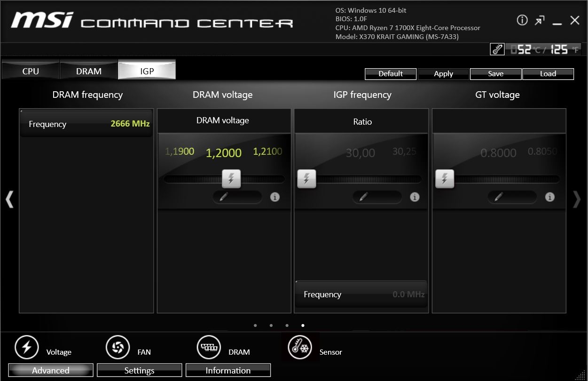The height and width of the screenshot is (381, 588).
Task: Click the DRAM voltage info icon
Action: (x=275, y=197)
